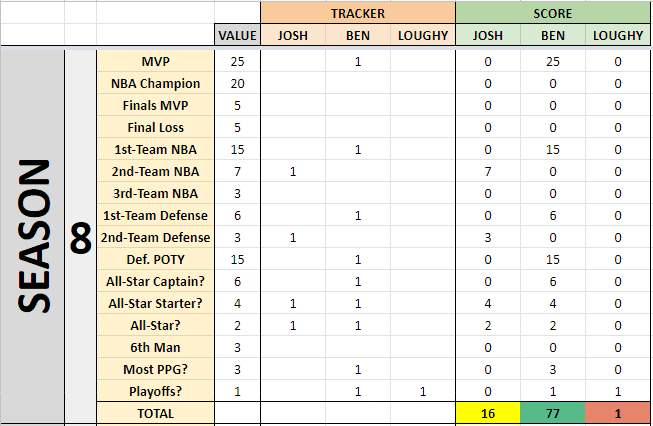The image size is (653, 426).
Task: Select the All-Star Captain? label cell
Action: (x=155, y=282)
